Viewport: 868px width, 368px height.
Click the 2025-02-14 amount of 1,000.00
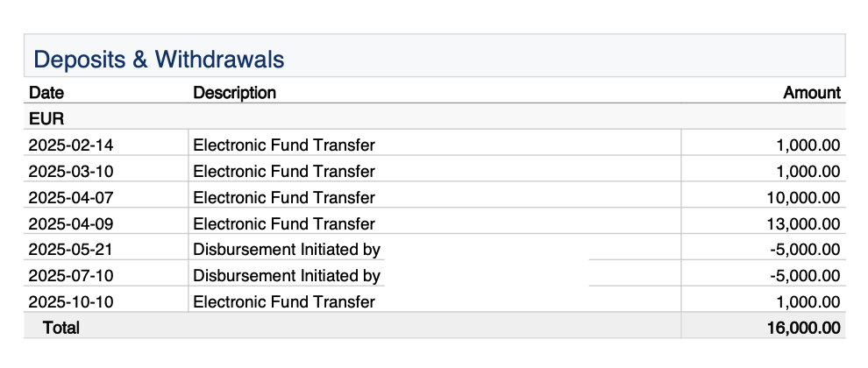[x=808, y=145]
